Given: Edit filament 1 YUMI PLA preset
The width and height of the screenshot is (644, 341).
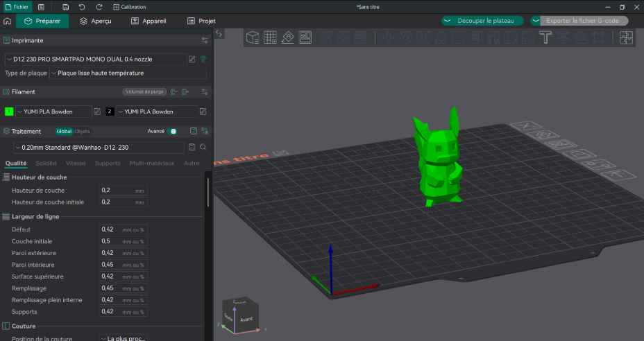Looking at the screenshot, I should [x=97, y=112].
